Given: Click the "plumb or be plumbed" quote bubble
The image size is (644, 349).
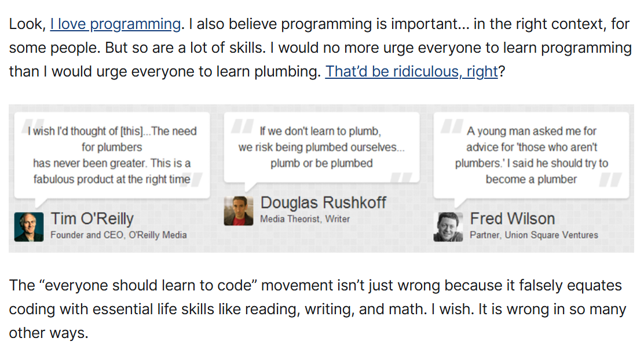Looking at the screenshot, I should pyautogui.click(x=321, y=147).
